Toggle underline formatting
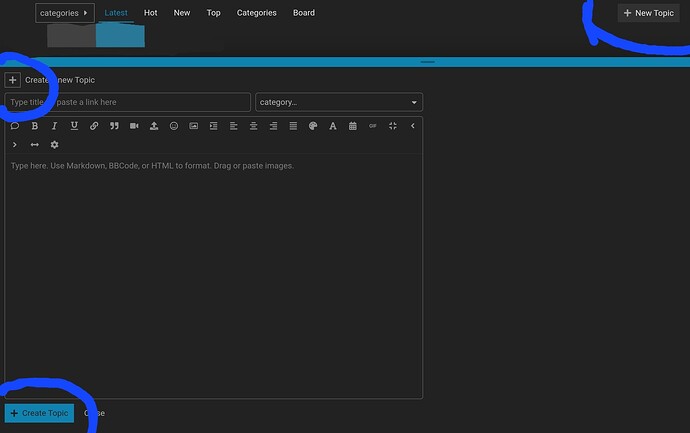 pos(74,126)
